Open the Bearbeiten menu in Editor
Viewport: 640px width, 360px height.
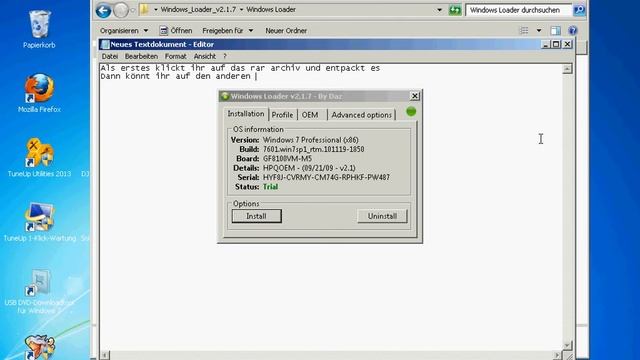(141, 56)
